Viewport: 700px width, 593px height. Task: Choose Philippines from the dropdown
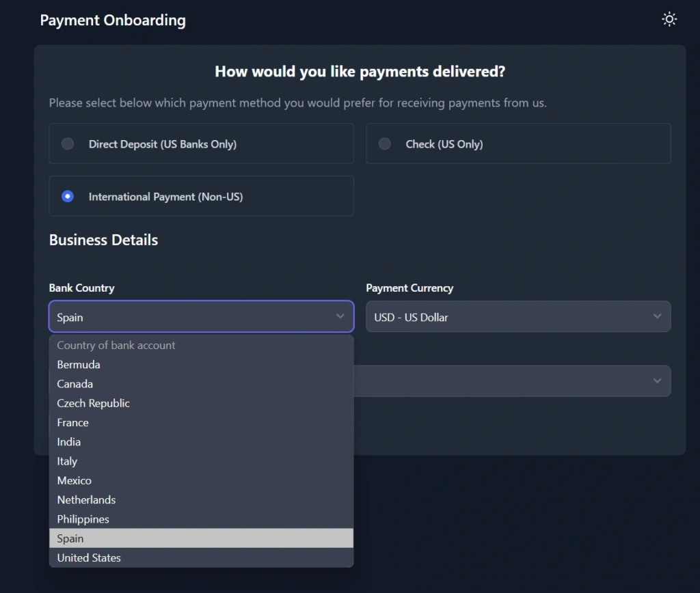pos(83,519)
